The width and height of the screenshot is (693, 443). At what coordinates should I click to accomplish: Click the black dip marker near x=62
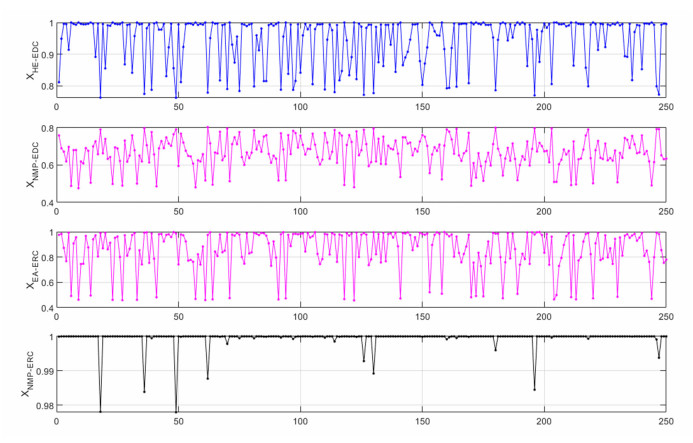point(208,378)
